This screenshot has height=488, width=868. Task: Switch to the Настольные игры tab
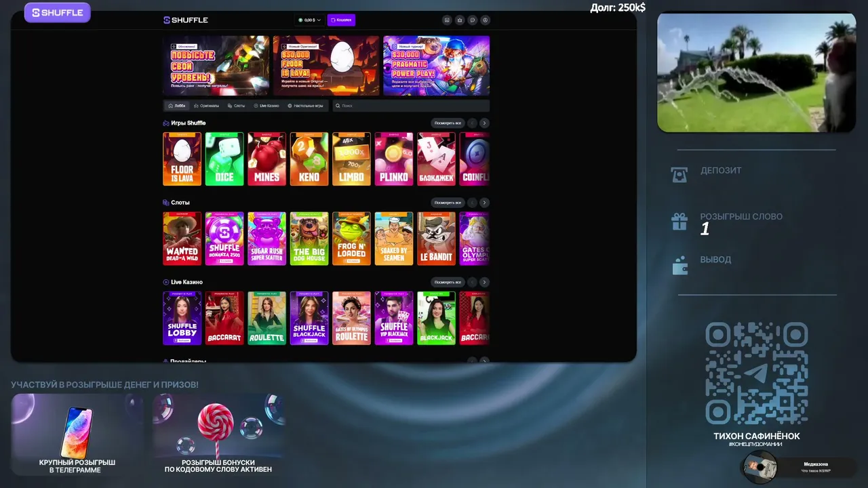(x=305, y=106)
